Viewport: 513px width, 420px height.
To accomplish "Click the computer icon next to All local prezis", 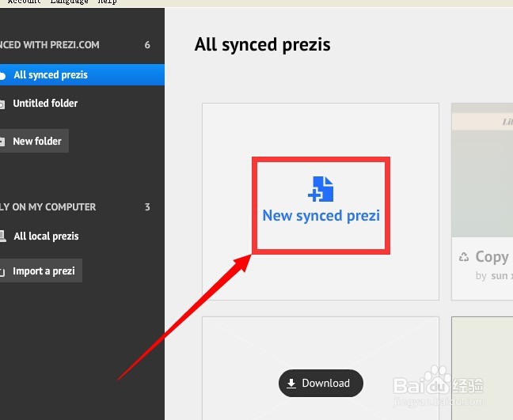I will pyautogui.click(x=2, y=236).
